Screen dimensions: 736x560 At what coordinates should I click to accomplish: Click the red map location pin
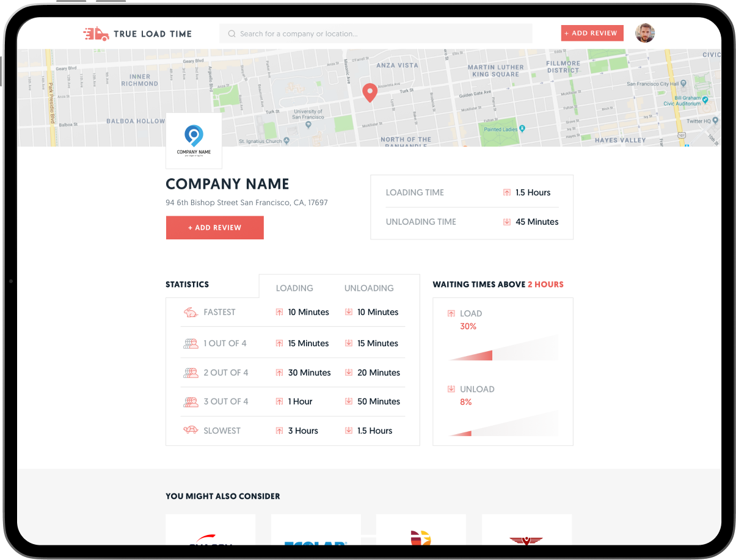(x=370, y=93)
